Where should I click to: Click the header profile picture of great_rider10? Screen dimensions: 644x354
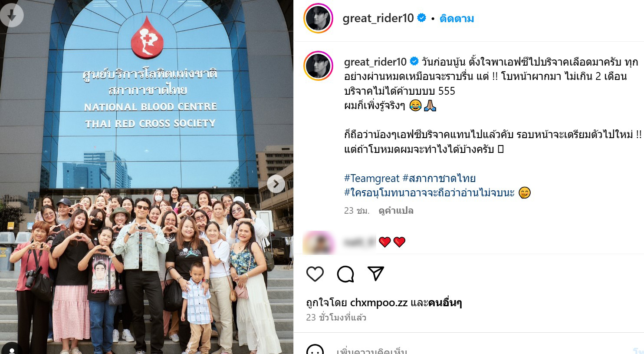[318, 18]
